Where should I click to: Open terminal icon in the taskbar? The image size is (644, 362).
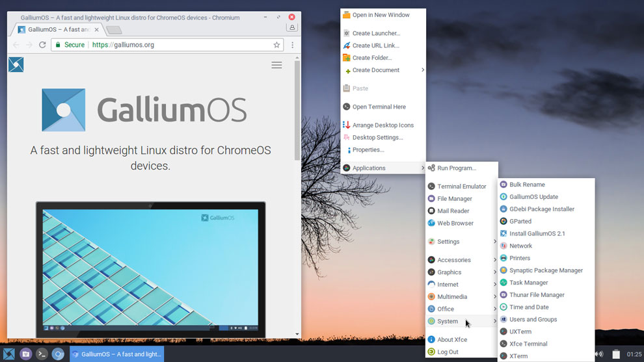42,354
